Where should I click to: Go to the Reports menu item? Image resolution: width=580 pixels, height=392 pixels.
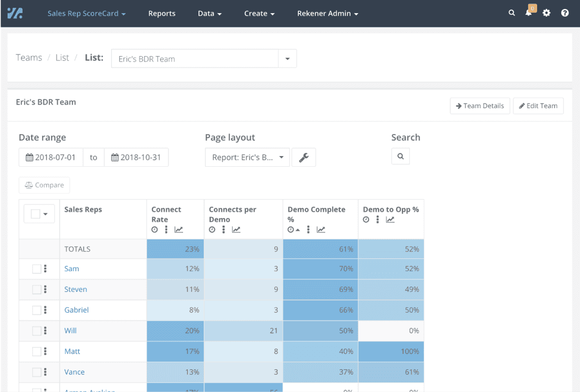tap(161, 14)
